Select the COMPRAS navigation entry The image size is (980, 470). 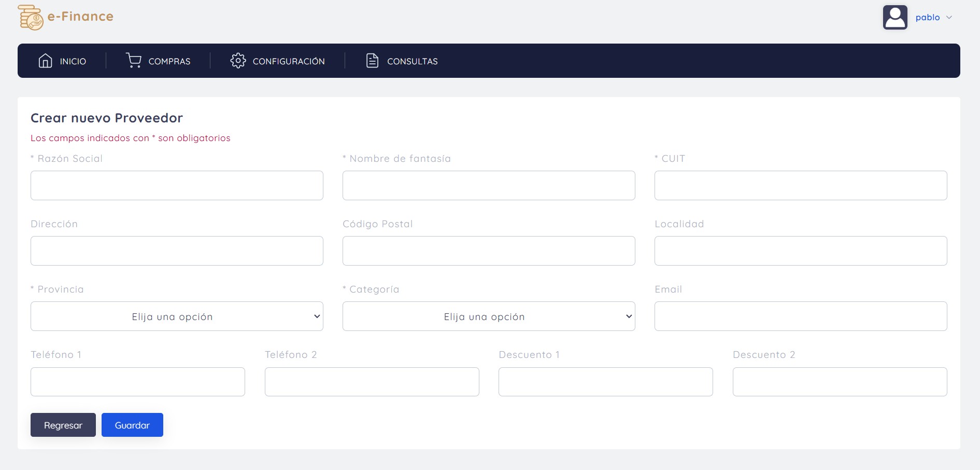coord(169,61)
